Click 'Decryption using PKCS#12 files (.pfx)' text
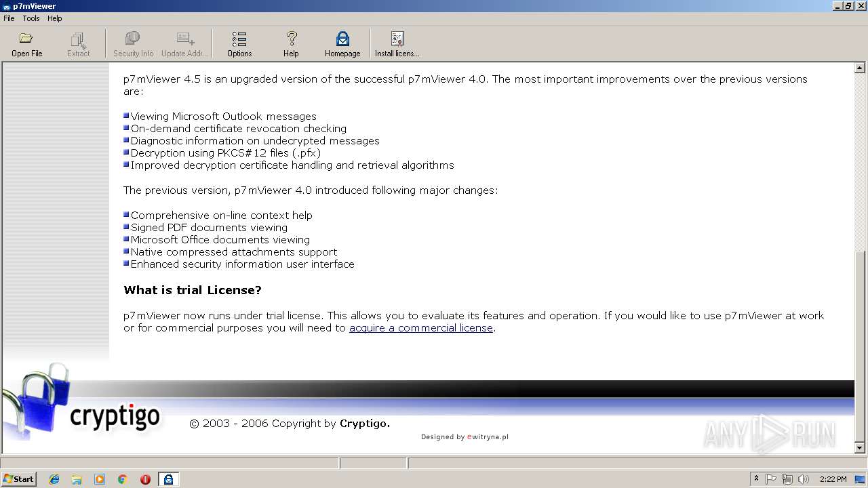Viewport: 868px width, 488px height. click(226, 153)
